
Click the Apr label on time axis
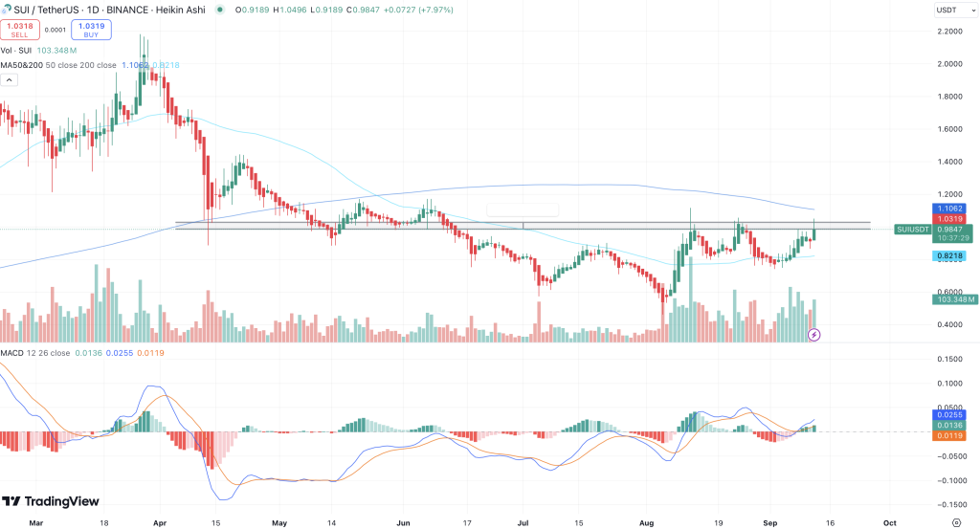160,522
